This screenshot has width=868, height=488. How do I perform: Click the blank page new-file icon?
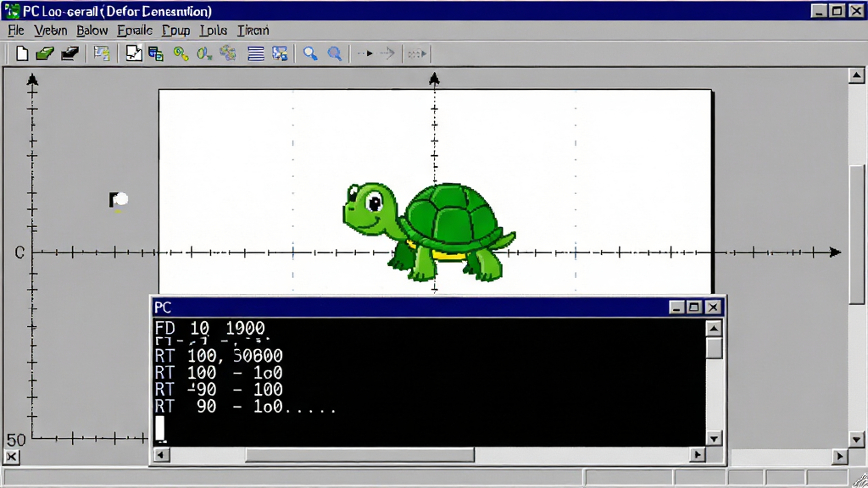(x=22, y=53)
